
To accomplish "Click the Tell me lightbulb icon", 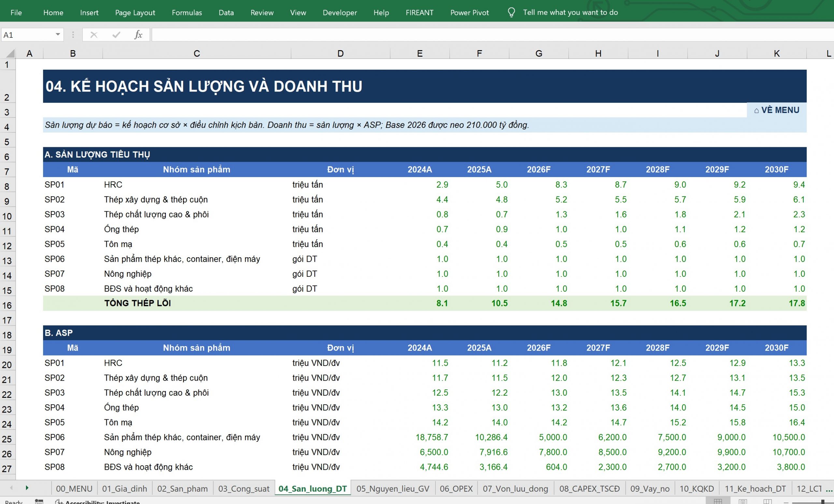I will (x=511, y=12).
